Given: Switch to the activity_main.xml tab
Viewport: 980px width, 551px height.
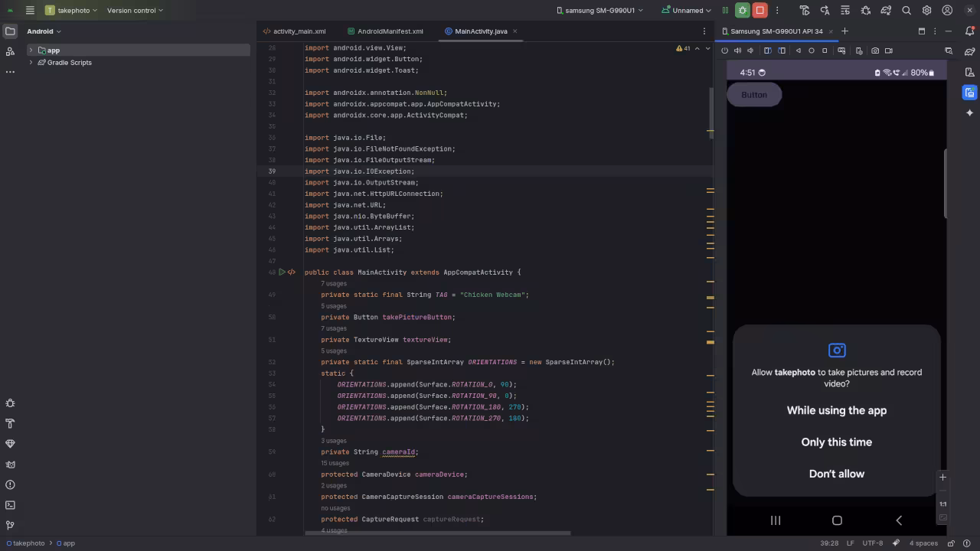Looking at the screenshot, I should pos(295,31).
